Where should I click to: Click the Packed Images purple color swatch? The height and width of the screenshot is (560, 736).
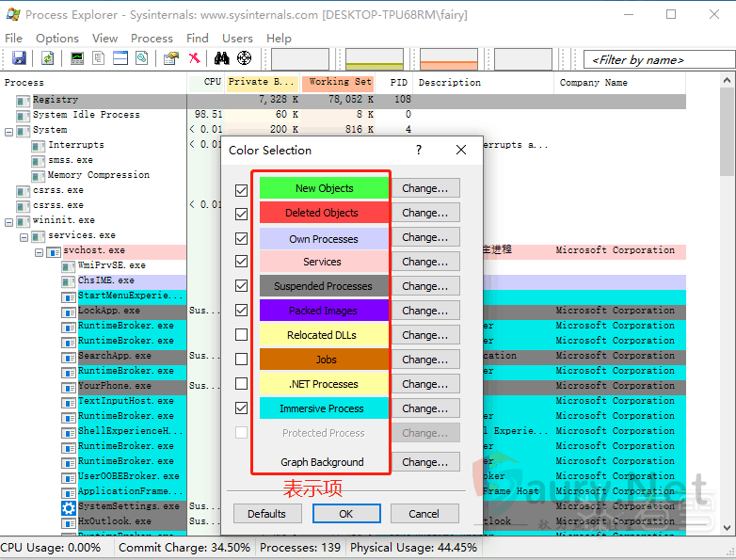[323, 311]
